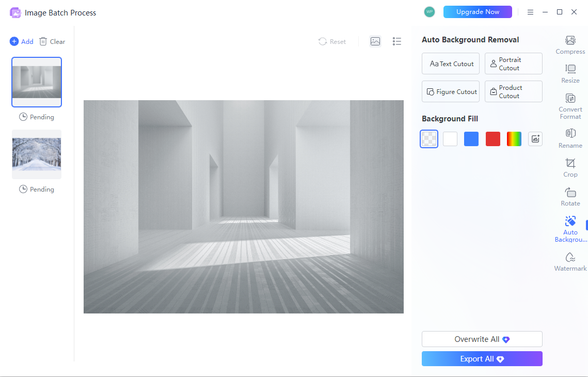Open the Rotate tool
Viewport: 588px width, 377px height.
coord(570,197)
